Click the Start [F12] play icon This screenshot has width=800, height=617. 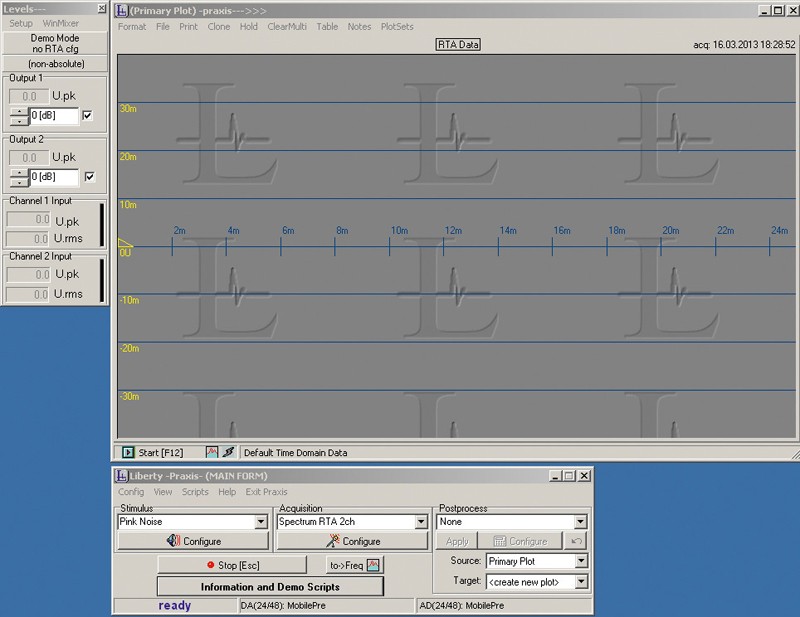click(x=128, y=452)
